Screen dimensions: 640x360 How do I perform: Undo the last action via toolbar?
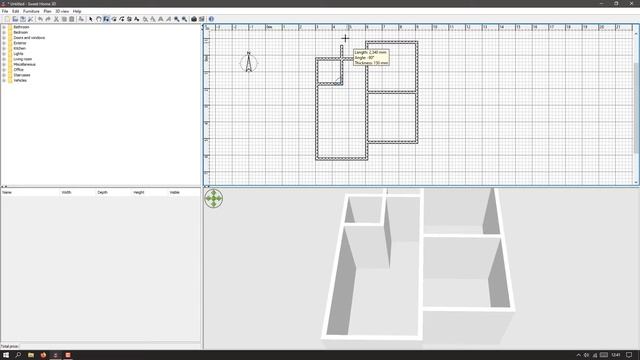click(x=40, y=19)
